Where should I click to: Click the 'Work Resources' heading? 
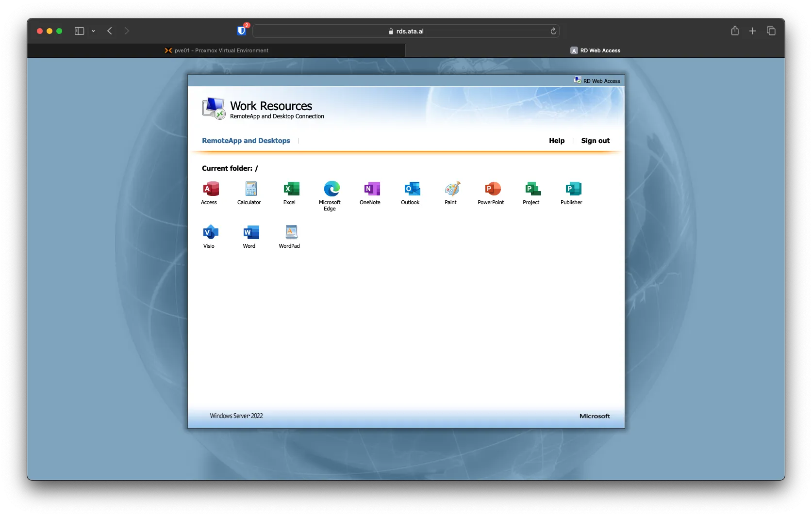(271, 106)
